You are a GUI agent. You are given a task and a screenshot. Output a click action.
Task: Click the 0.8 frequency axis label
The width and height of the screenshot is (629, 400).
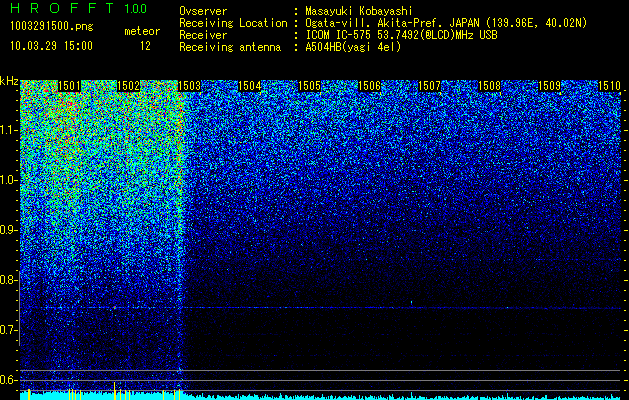(x=8, y=280)
